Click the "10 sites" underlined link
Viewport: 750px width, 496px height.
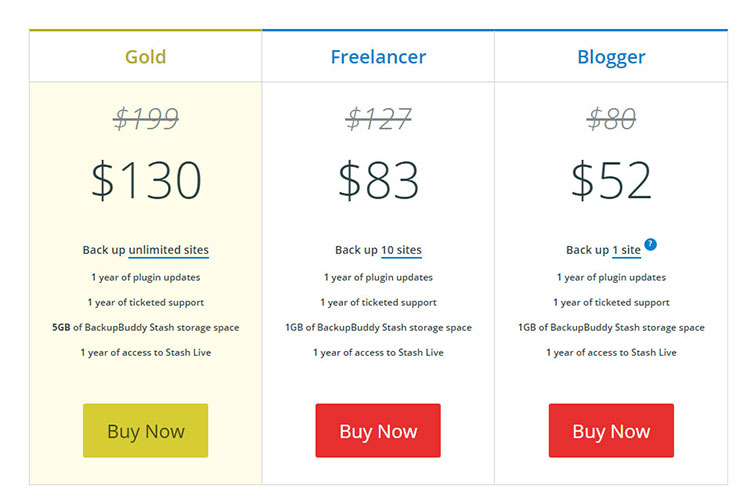[x=401, y=250]
